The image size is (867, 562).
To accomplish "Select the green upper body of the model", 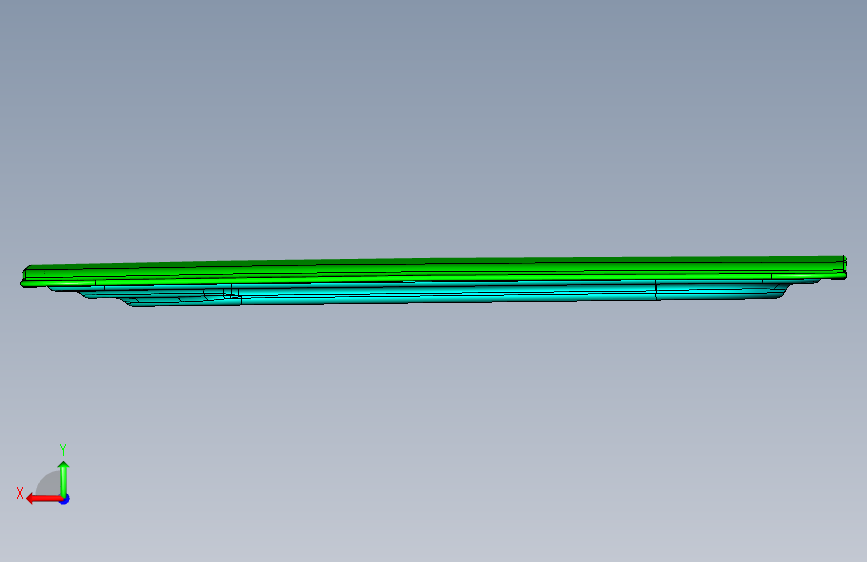I will (434, 270).
